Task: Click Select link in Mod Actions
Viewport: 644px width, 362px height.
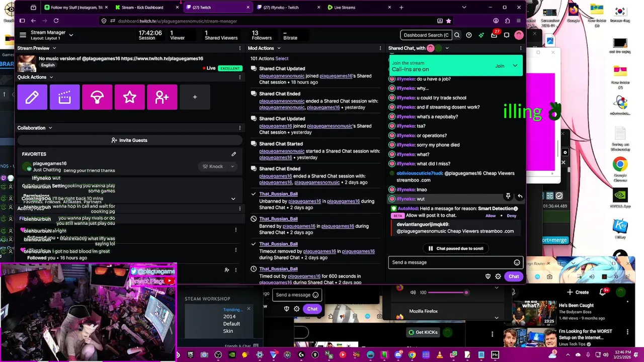Action: pos(282,59)
